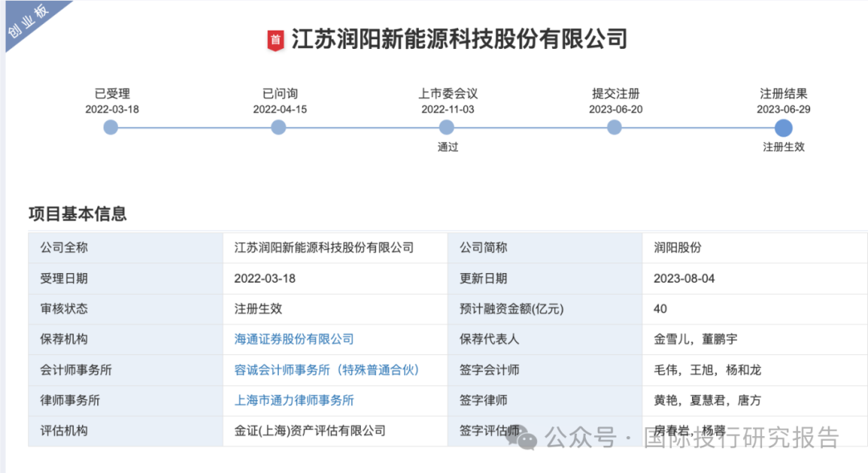Click the 项目基本信息 section heading

point(77,214)
